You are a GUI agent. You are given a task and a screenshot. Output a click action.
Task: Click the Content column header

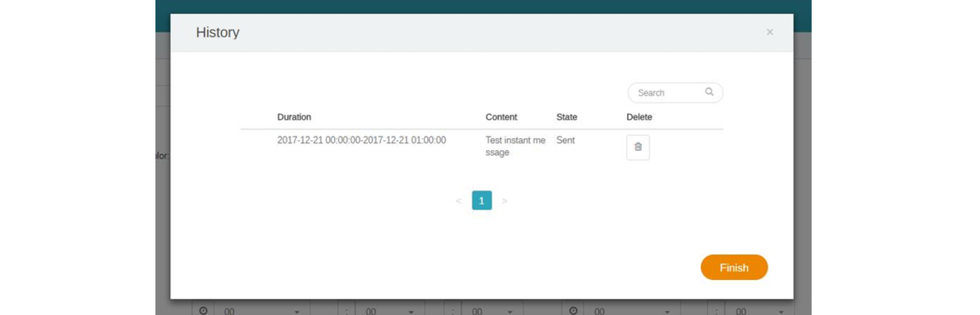click(x=501, y=117)
